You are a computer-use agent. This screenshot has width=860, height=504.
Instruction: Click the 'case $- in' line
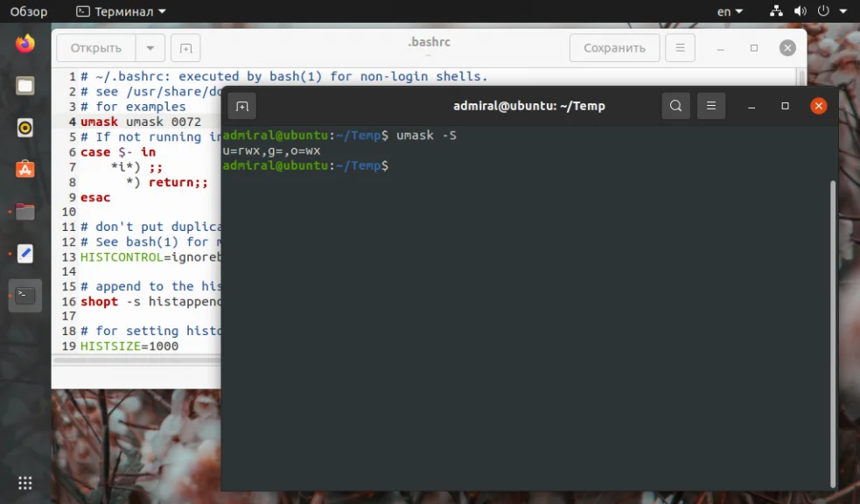coord(118,152)
